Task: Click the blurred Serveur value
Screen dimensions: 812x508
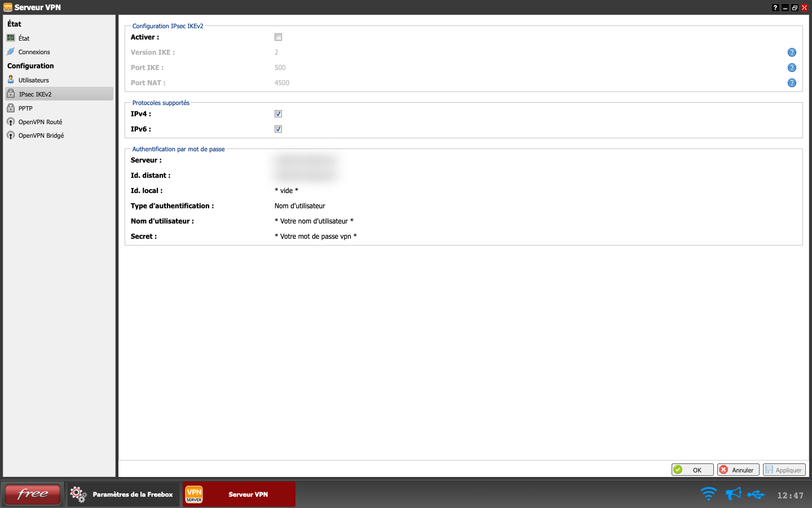Action: click(x=306, y=160)
